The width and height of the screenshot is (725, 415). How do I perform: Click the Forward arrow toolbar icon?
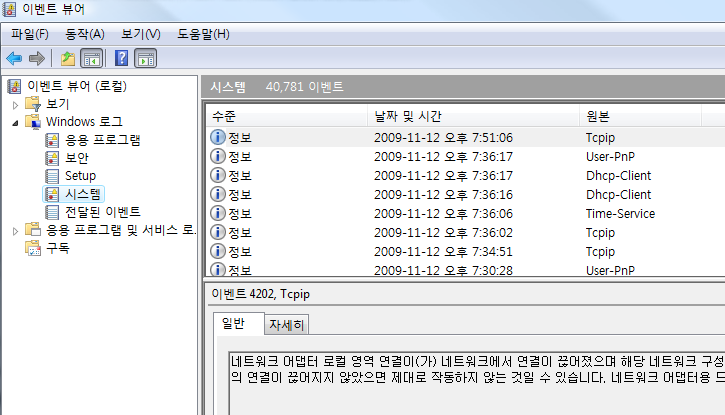coord(37,59)
